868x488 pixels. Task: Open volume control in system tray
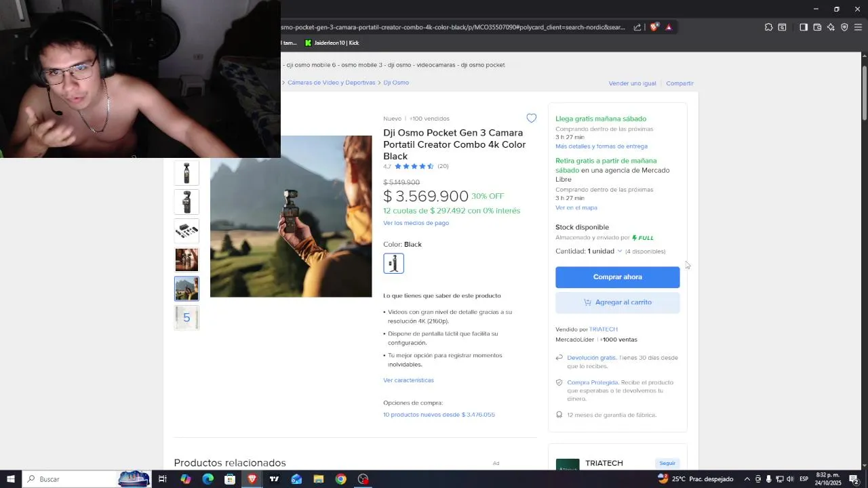790,479
